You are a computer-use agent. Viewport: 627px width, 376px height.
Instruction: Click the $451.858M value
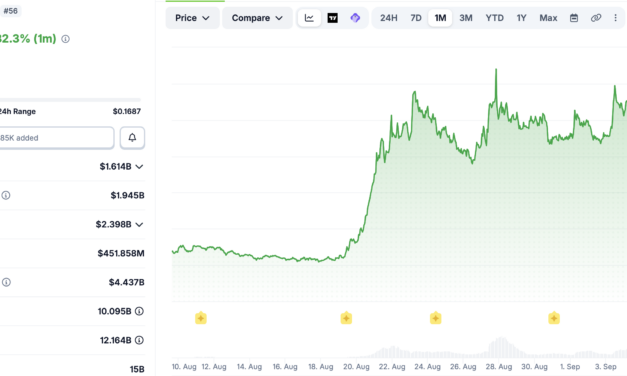121,253
